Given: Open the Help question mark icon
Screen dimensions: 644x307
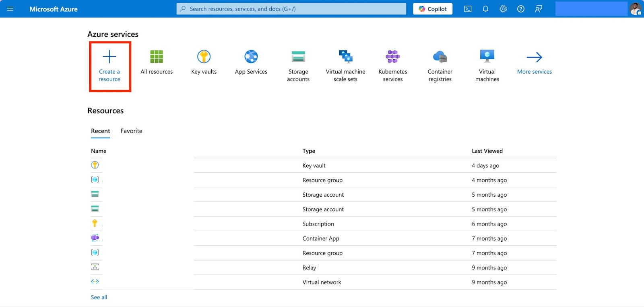Looking at the screenshot, I should (x=521, y=9).
